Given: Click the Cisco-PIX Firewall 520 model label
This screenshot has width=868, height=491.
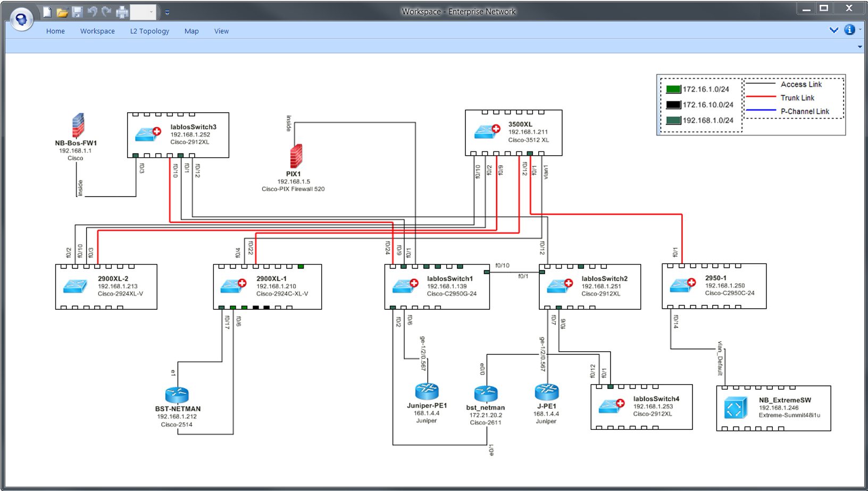Looking at the screenshot, I should pyautogui.click(x=293, y=189).
